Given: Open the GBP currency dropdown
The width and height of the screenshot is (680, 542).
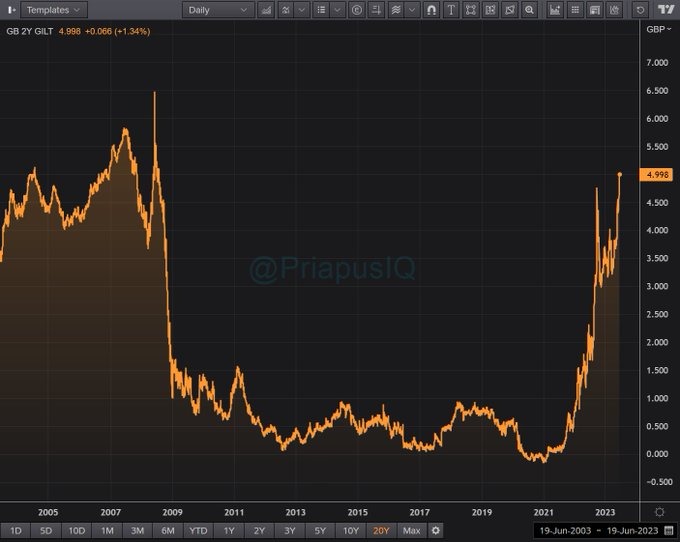Looking at the screenshot, I should click(658, 29).
